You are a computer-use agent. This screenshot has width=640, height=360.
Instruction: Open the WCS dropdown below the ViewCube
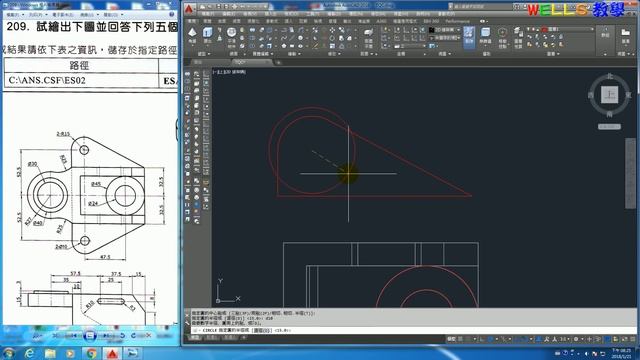pyautogui.click(x=609, y=127)
